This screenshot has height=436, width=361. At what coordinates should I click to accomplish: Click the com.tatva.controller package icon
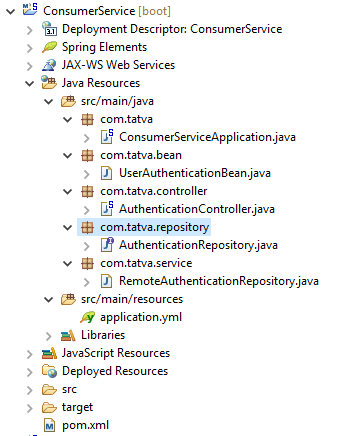[x=87, y=191]
